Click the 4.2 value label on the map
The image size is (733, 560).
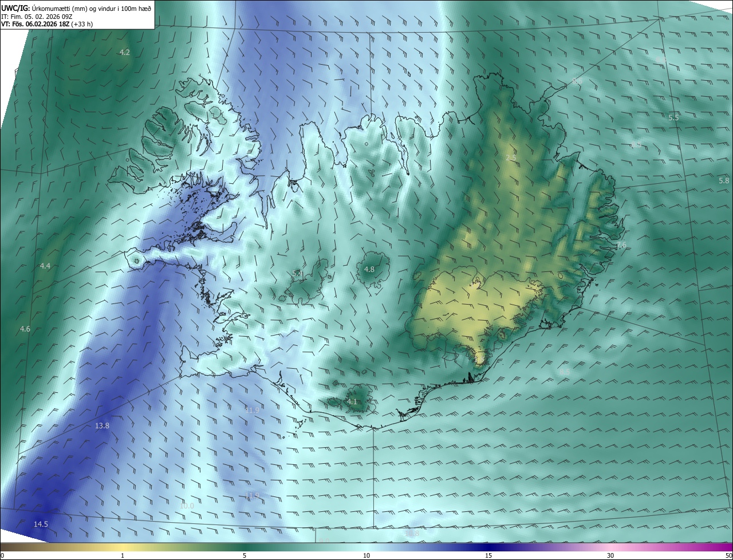(125, 53)
